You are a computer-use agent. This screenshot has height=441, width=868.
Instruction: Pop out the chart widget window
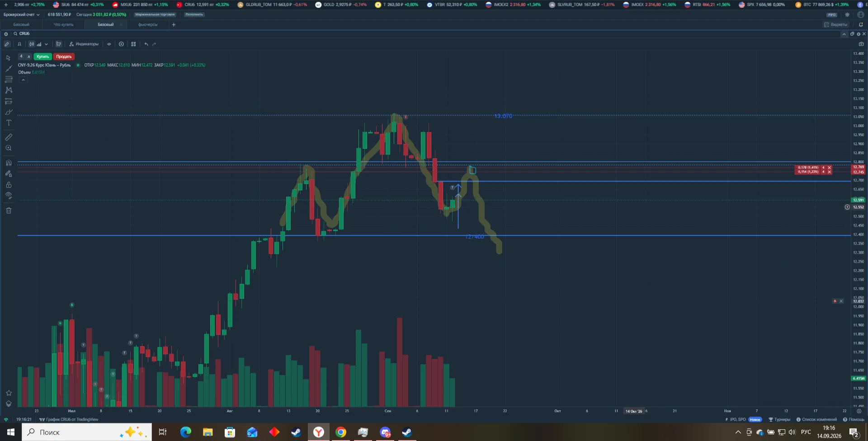click(852, 34)
